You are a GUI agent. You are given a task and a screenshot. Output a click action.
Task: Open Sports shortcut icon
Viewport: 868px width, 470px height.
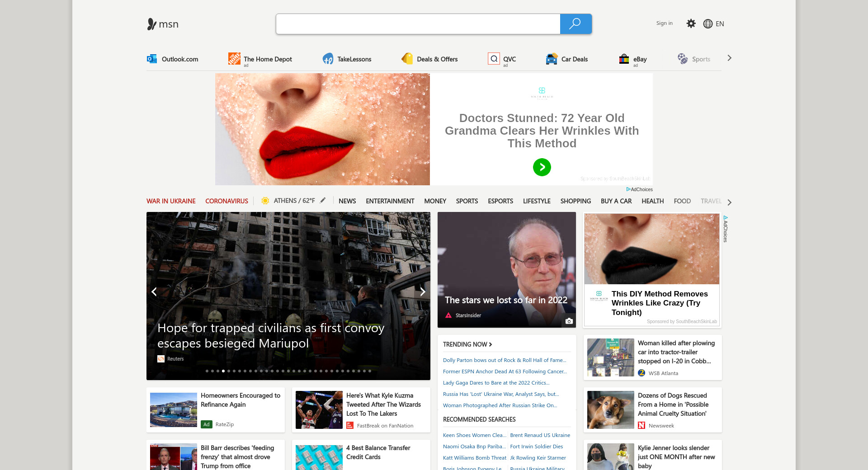click(682, 59)
